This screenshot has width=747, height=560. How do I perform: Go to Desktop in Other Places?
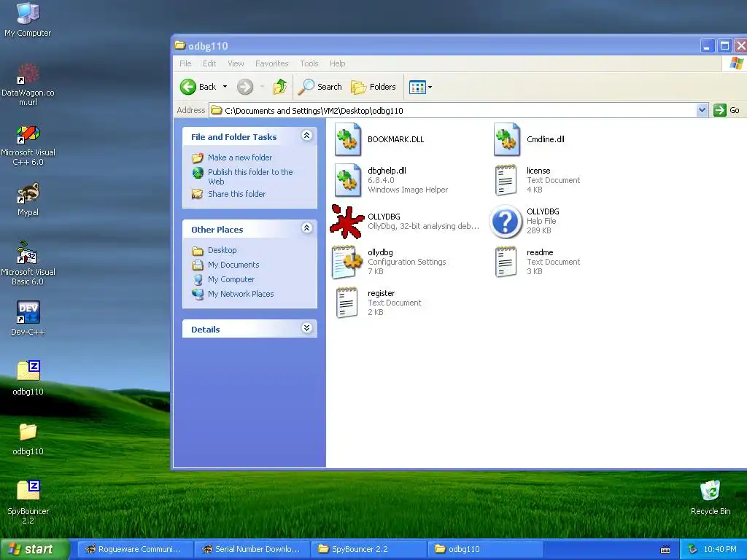tap(222, 250)
